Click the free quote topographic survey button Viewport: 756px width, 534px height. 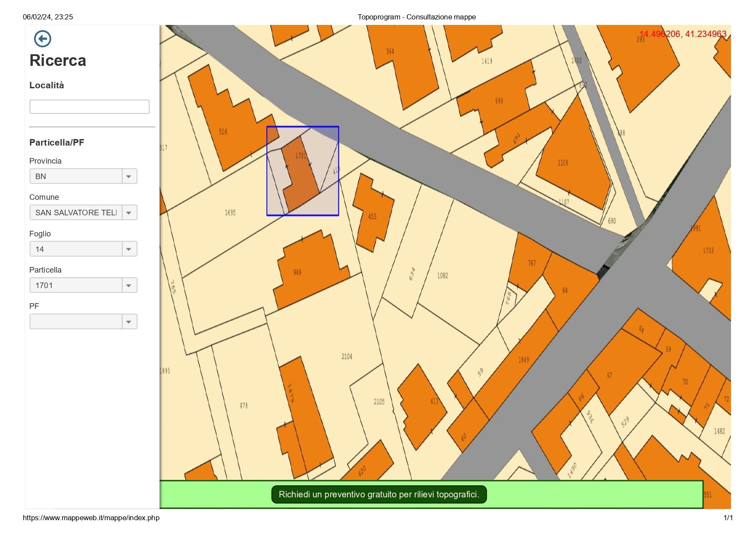point(379,494)
